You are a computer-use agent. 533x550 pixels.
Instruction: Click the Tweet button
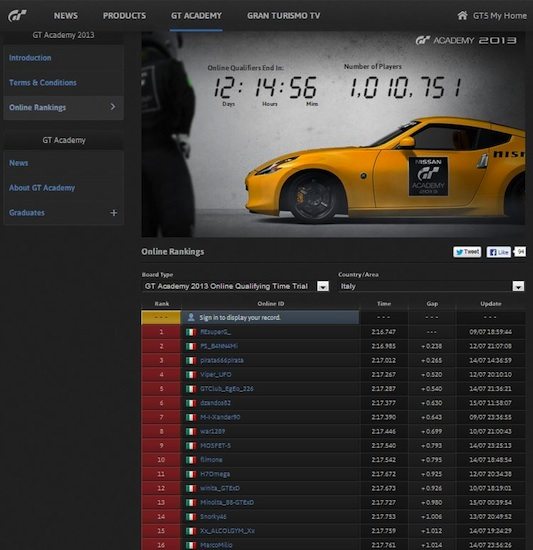(x=467, y=252)
